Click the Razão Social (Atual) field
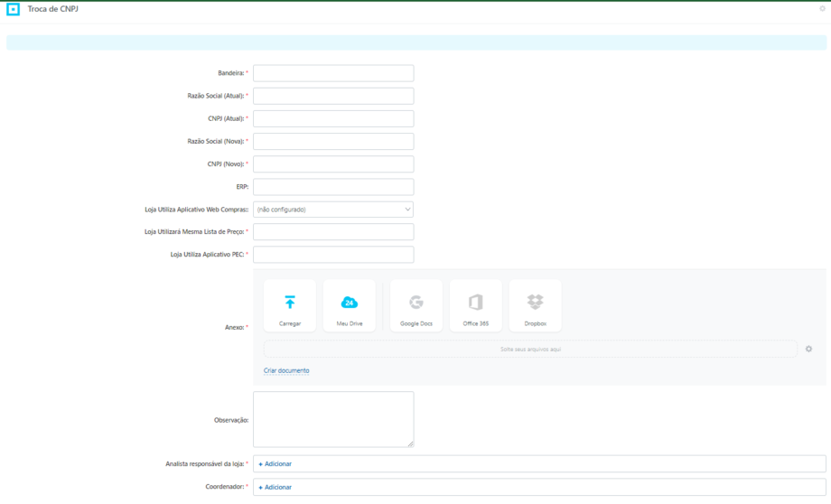The image size is (831, 504). (333, 96)
